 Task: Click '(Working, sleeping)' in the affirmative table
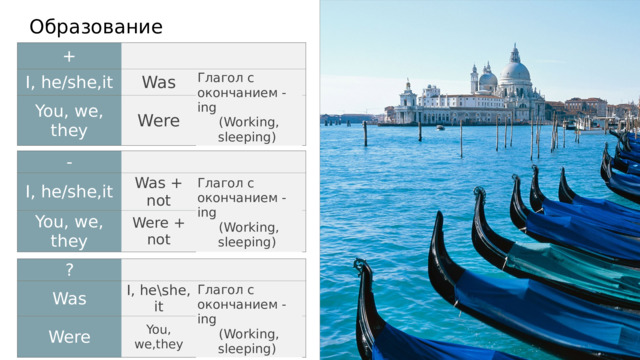248,129
